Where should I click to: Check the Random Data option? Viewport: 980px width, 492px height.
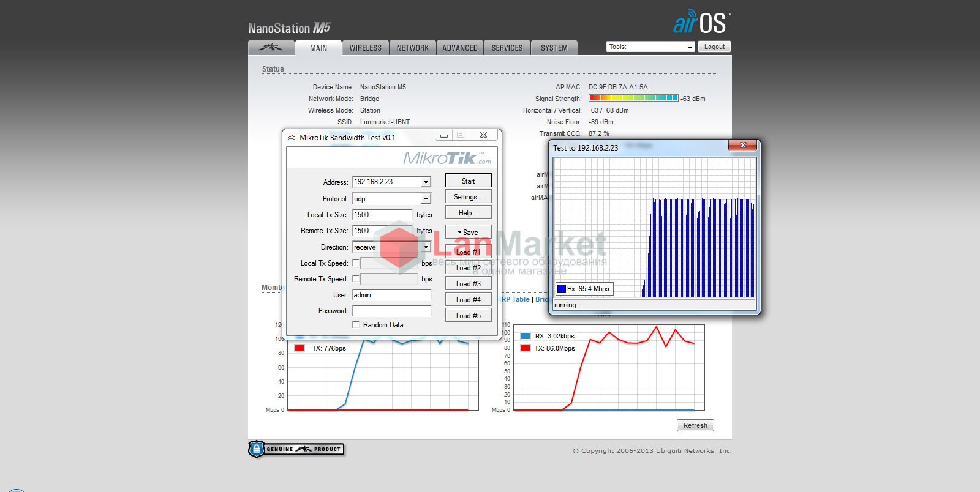(x=356, y=324)
